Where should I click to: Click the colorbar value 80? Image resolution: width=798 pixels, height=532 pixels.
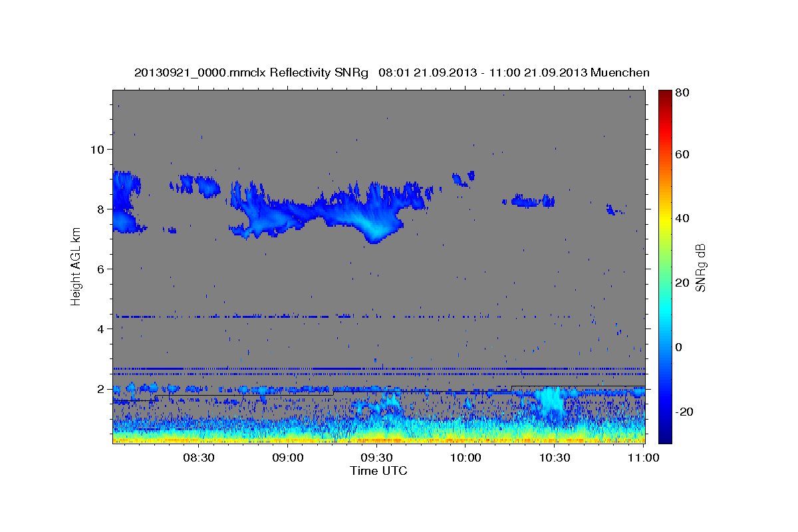pos(682,92)
